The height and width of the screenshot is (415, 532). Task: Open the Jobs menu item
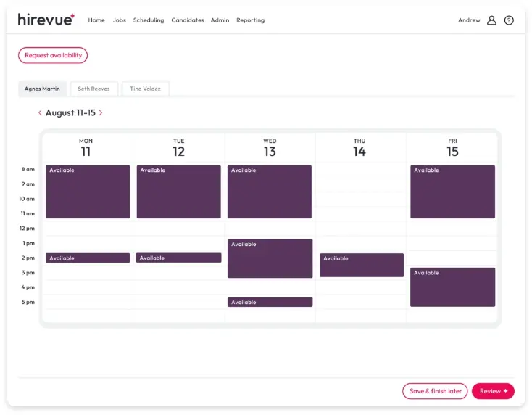(x=120, y=20)
